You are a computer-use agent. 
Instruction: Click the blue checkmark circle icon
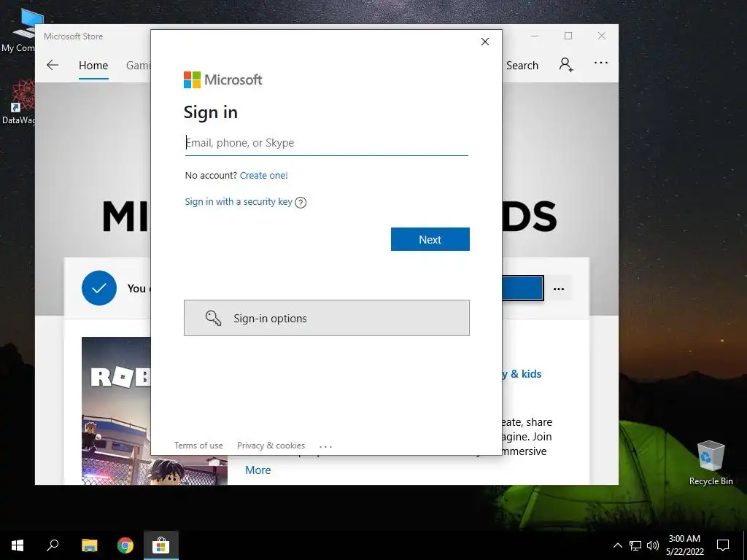click(99, 288)
